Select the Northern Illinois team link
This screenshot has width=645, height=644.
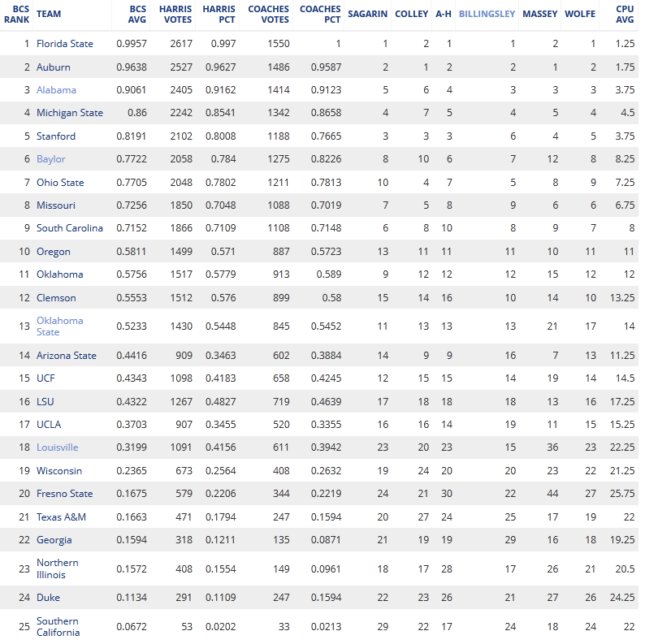click(x=57, y=568)
